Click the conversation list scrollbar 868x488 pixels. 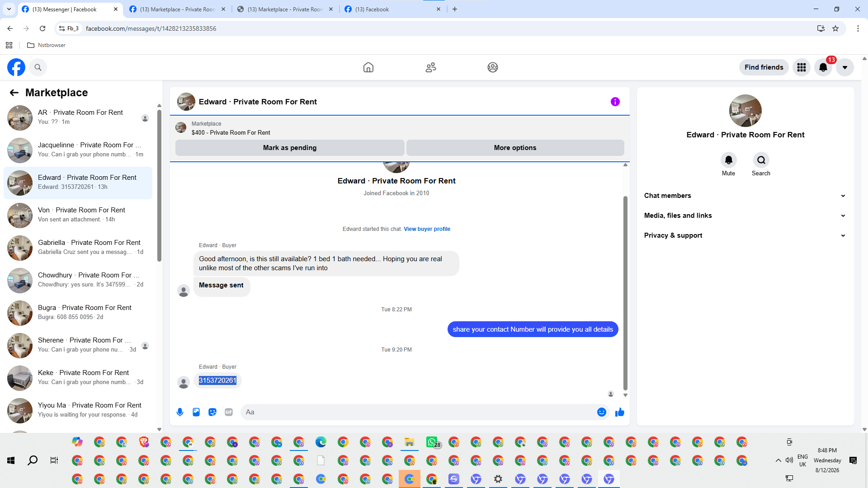pyautogui.click(x=159, y=185)
